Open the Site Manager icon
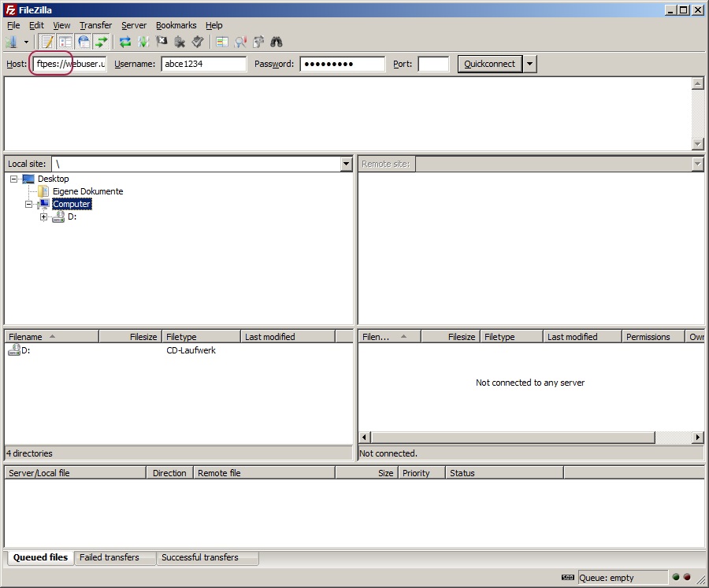This screenshot has height=588, width=709. (11, 42)
